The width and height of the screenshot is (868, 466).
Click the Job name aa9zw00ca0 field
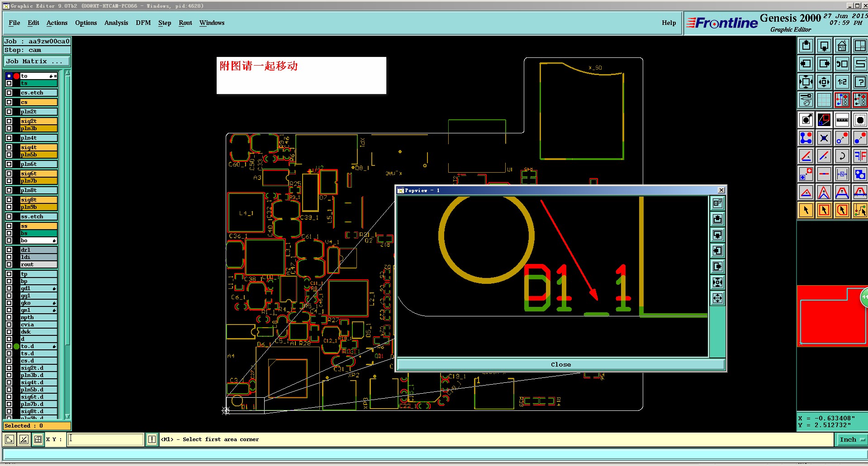click(37, 41)
